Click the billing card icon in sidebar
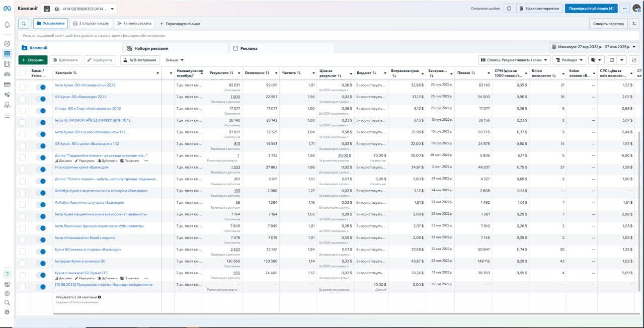The height and width of the screenshot is (328, 644). pyautogui.click(x=7, y=85)
